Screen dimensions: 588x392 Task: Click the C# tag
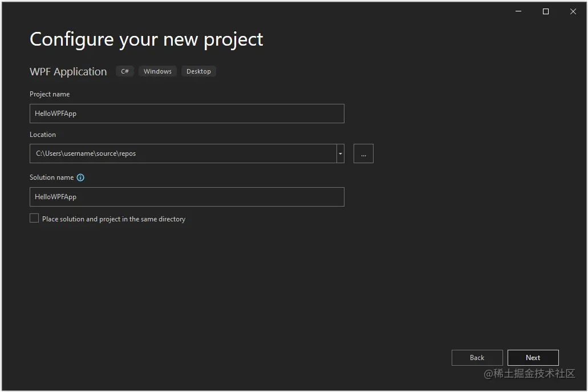tap(125, 71)
